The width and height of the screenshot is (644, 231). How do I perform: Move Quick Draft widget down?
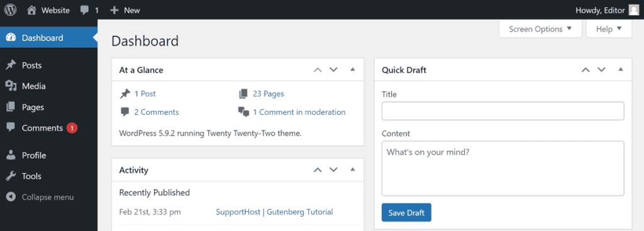pyautogui.click(x=602, y=70)
